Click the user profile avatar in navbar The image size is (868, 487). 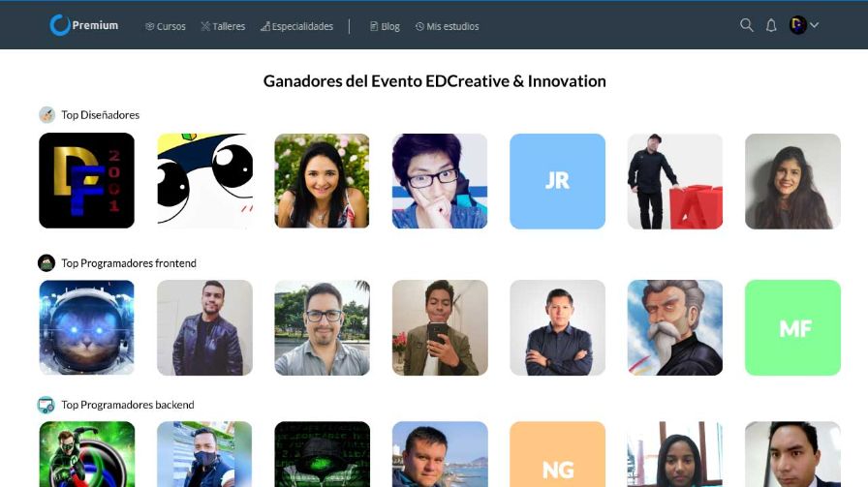(797, 25)
